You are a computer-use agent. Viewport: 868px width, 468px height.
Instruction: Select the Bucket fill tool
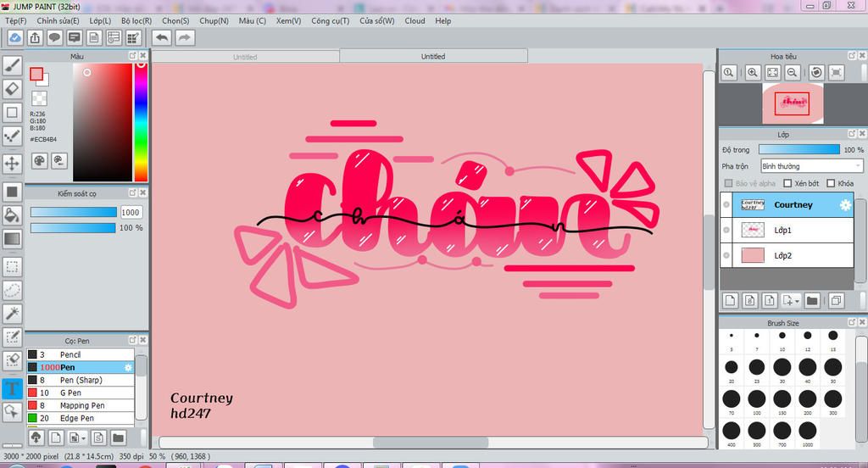[12, 215]
